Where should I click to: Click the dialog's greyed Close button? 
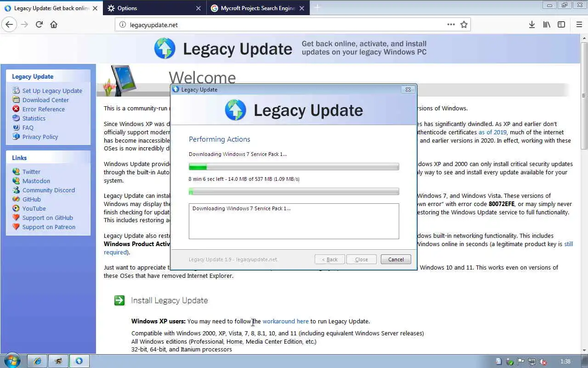(362, 259)
